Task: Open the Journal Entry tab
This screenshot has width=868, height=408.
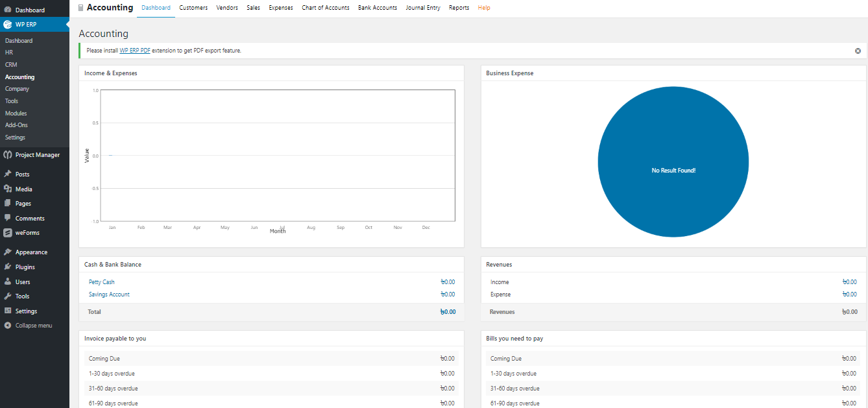Action: (423, 8)
